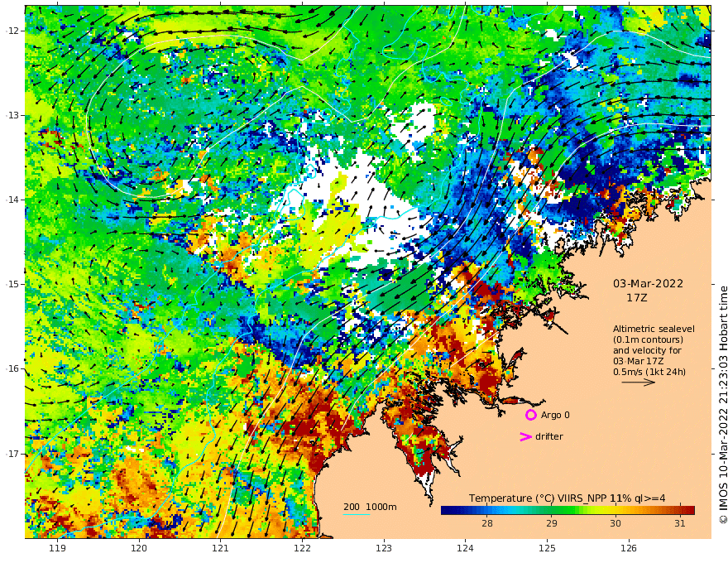Viewport: 728px width, 563px height.
Task: Click latitude axis label -13
Action: coord(12,115)
